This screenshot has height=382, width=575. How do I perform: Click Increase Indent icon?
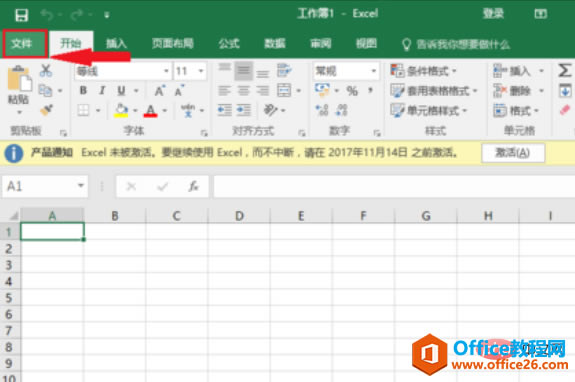pyautogui.click(x=243, y=110)
